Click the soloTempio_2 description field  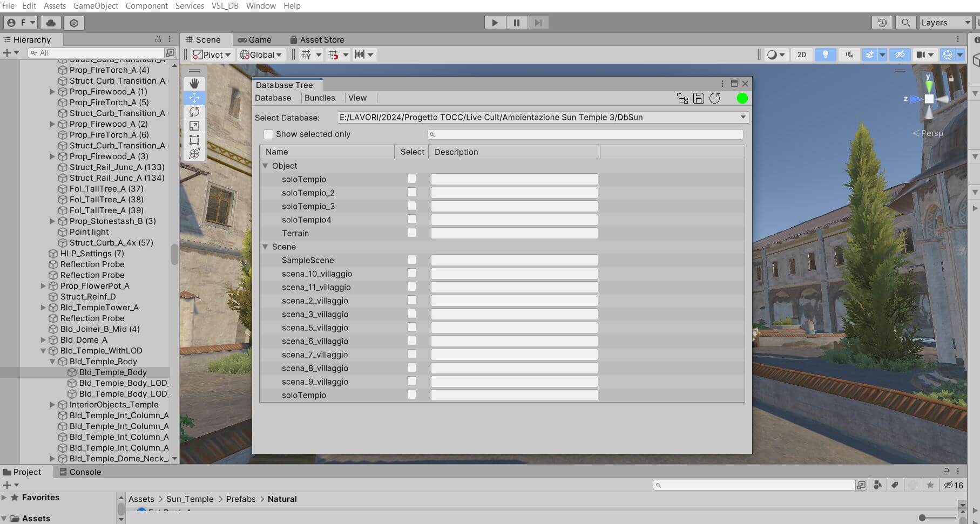[x=514, y=193]
